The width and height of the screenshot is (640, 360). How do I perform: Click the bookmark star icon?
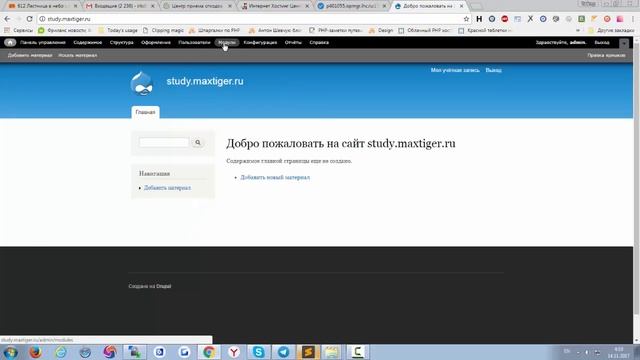pos(466,19)
